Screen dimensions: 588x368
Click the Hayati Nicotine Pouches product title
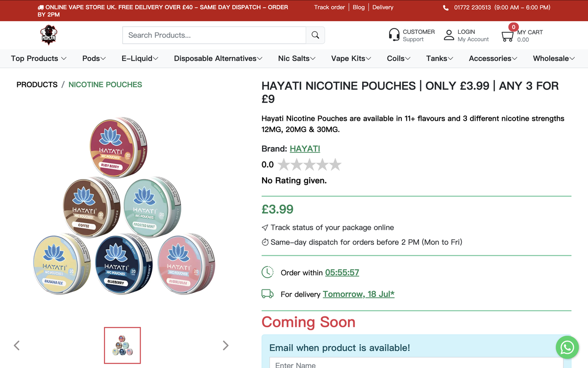(410, 92)
